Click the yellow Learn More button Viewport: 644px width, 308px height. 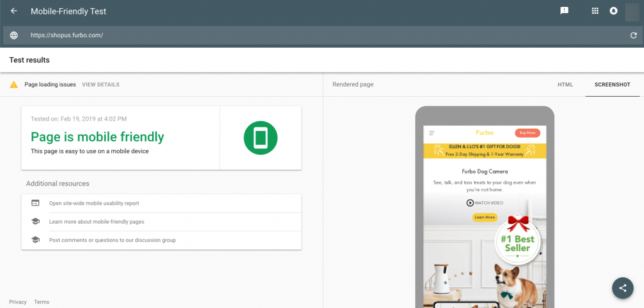point(485,217)
